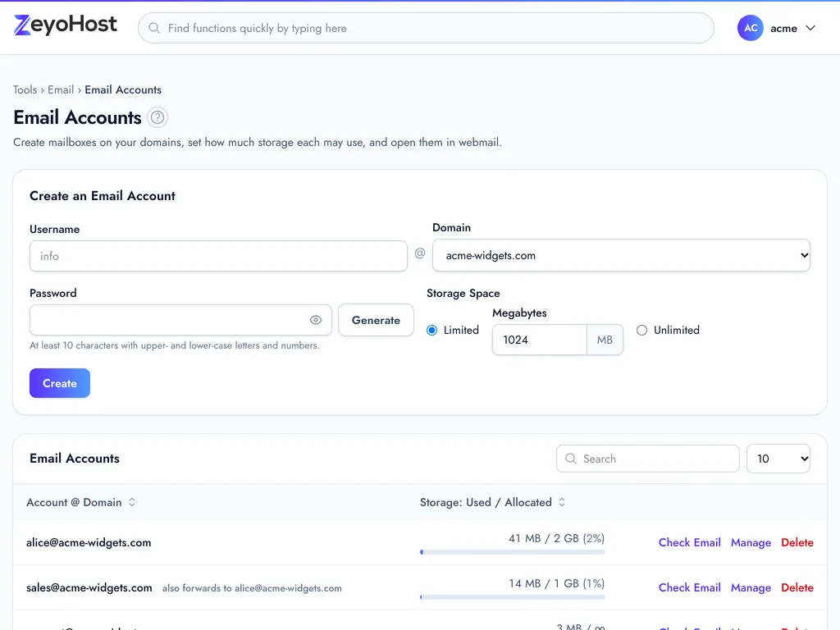This screenshot has height=630, width=840.
Task: Click sales@acme-widgets.com address text
Action: (x=89, y=587)
